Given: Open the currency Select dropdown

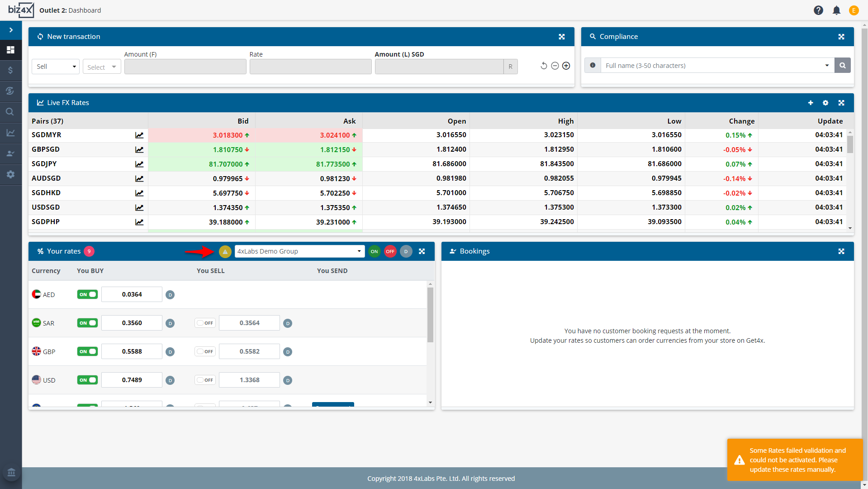Looking at the screenshot, I should [102, 67].
